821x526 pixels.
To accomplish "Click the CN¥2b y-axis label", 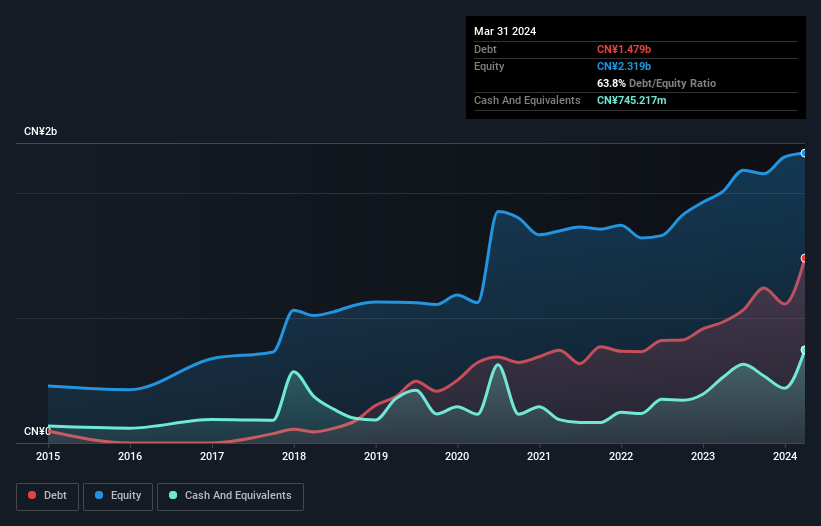I will pos(40,131).
